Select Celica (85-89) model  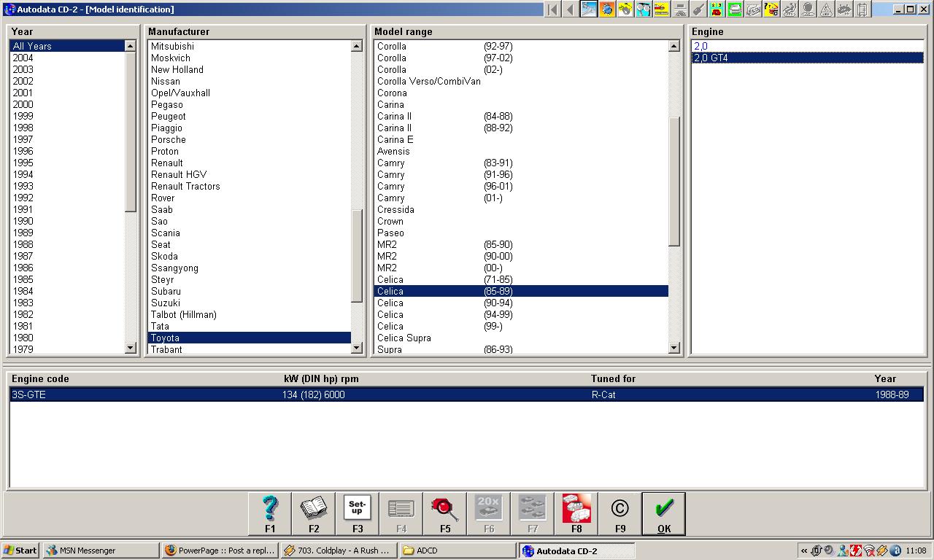pos(521,291)
